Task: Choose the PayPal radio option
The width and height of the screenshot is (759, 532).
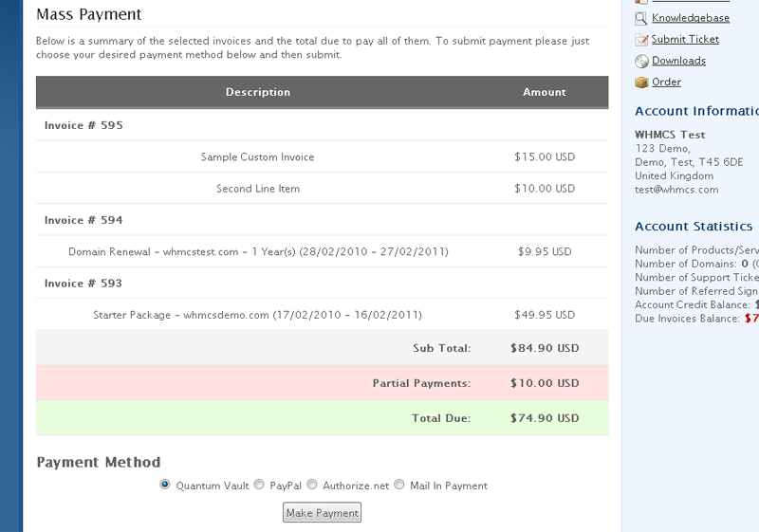Action: 259,485
